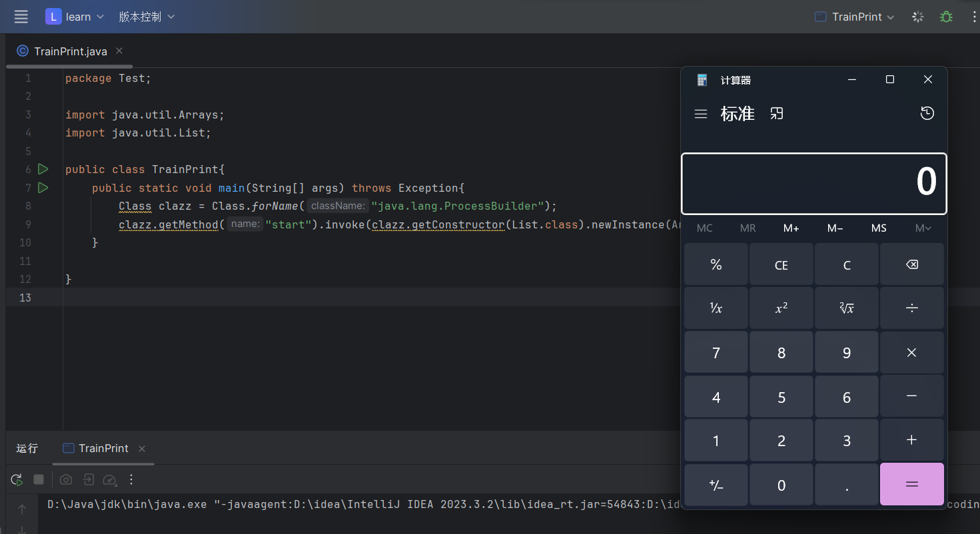Open the learn project dropdown
Screen dimensions: 980x534
(75, 17)
